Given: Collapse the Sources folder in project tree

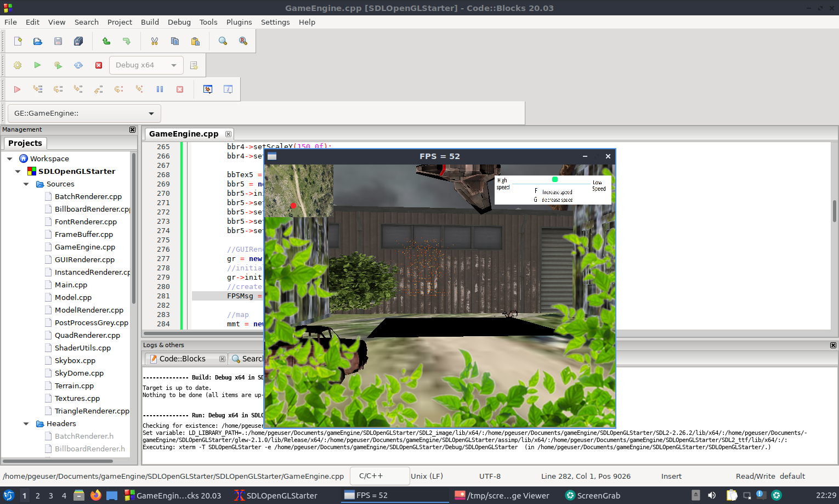Looking at the screenshot, I should click(26, 184).
